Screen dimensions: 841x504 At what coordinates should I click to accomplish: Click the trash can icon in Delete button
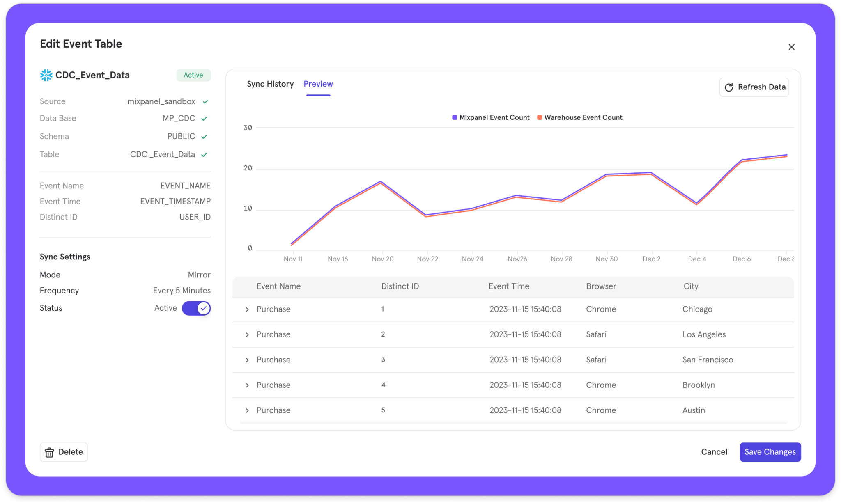point(49,452)
